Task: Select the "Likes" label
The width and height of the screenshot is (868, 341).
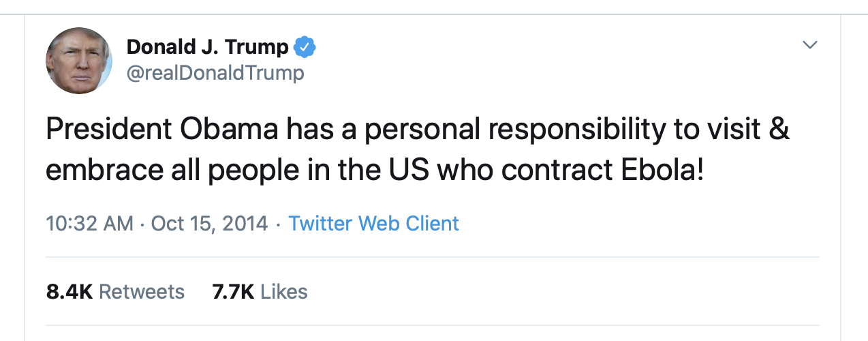Action: tap(284, 292)
